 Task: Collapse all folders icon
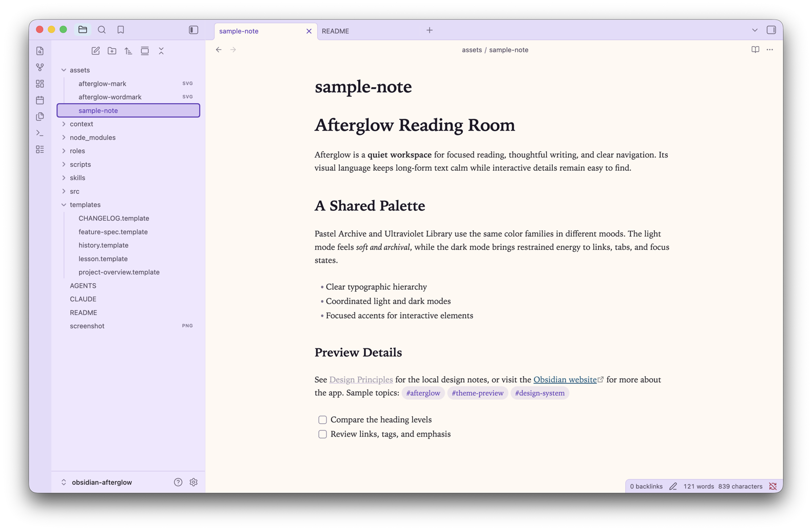click(161, 51)
